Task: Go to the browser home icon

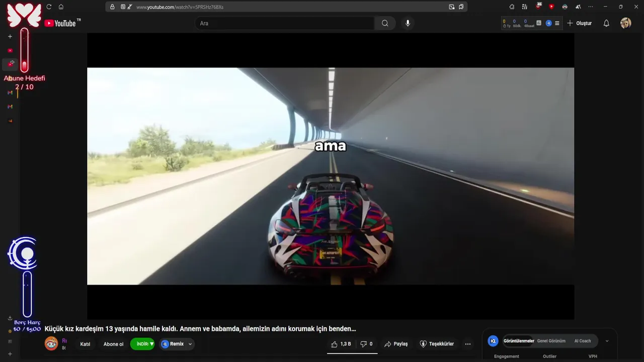Action: (61, 7)
